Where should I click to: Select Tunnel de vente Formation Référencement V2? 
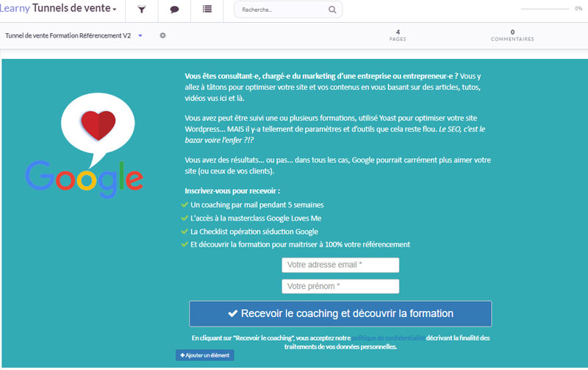coord(68,35)
